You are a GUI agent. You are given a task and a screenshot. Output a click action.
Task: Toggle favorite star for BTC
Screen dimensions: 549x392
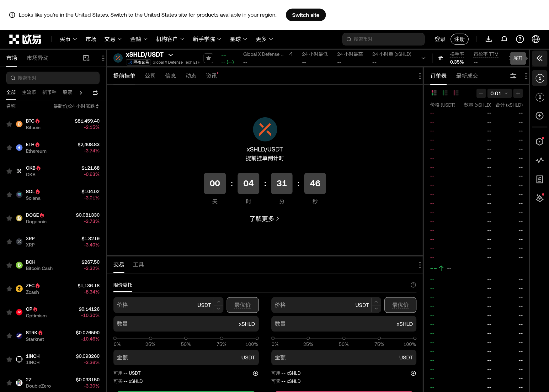tap(9, 124)
